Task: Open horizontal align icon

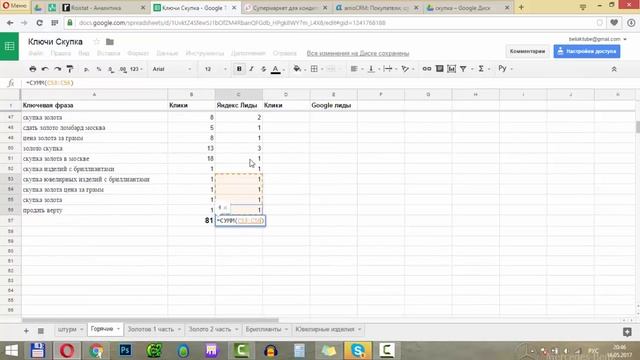Action: 354,69
